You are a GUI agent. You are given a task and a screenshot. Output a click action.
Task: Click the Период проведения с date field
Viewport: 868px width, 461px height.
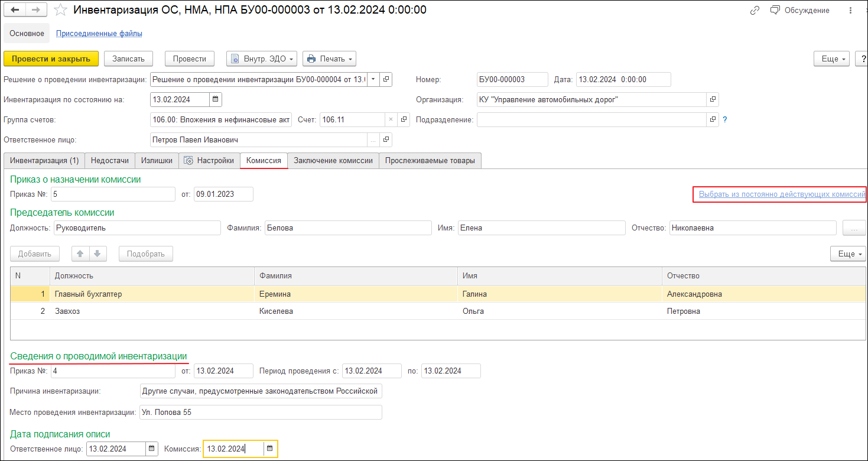pos(372,371)
